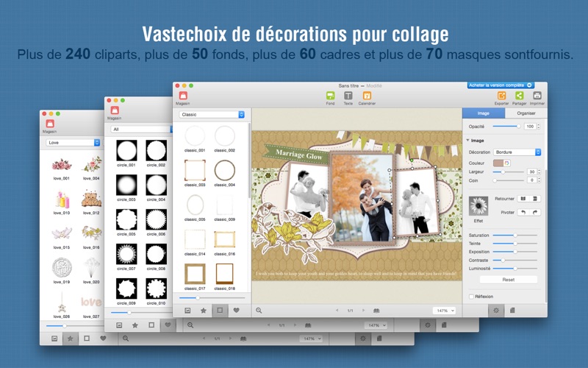Adjust the Luminosité slider
Viewport: 588px width, 368px height.
(x=515, y=269)
